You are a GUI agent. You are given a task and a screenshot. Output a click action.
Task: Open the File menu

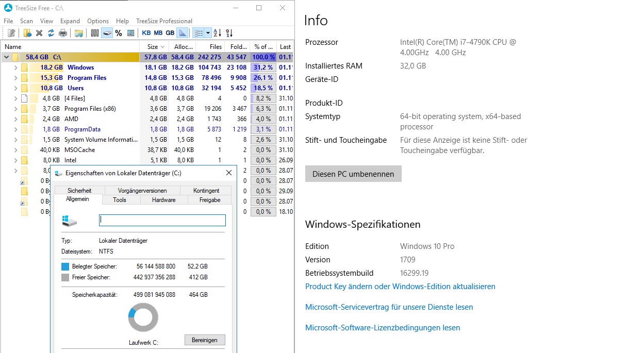[x=8, y=21]
